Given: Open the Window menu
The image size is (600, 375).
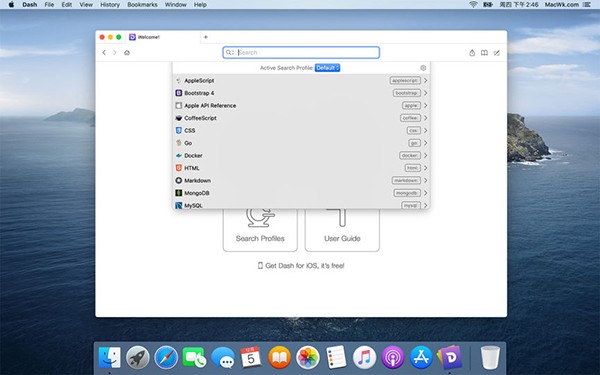Looking at the screenshot, I should coord(175,5).
